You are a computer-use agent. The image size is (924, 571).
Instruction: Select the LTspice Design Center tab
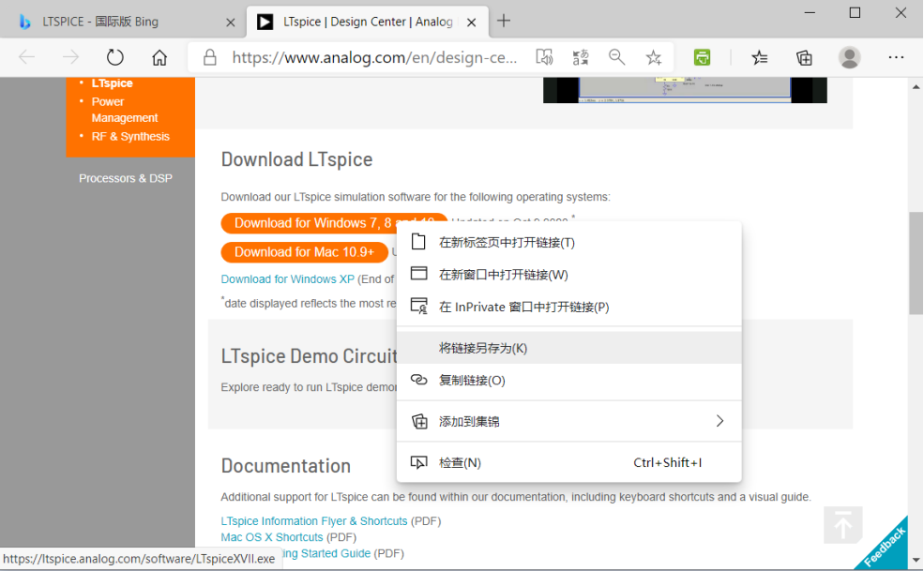(368, 22)
